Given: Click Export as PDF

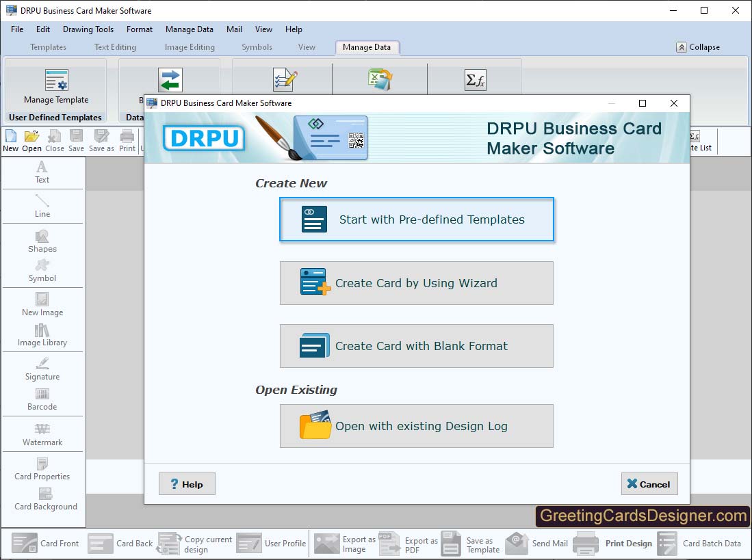Looking at the screenshot, I should pyautogui.click(x=408, y=544).
